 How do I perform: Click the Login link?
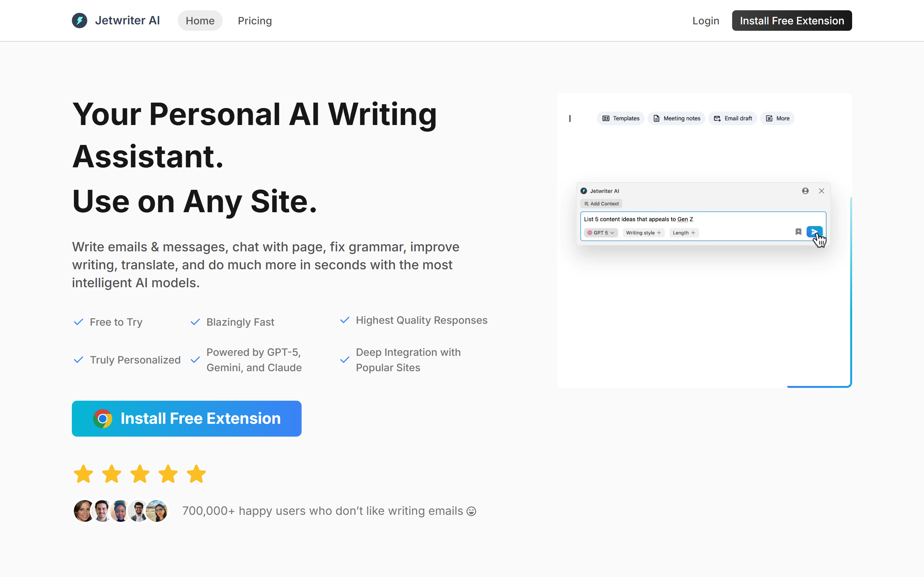706,21
